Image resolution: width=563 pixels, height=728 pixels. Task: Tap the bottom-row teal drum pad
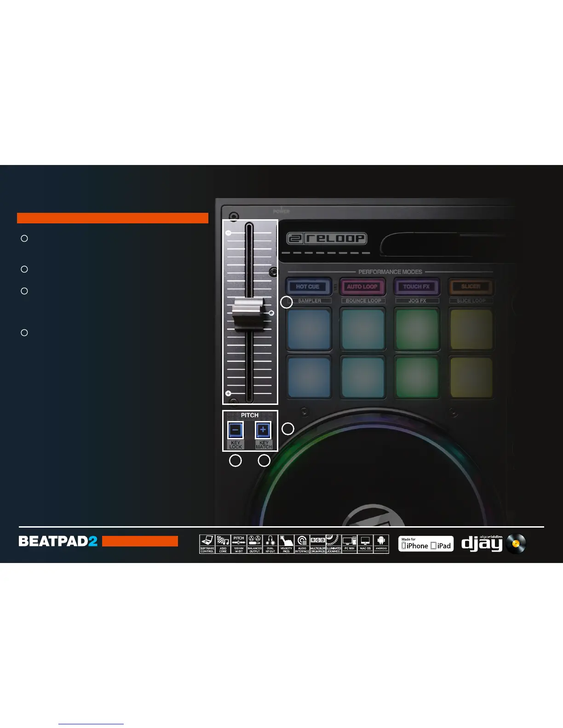pyautogui.click(x=363, y=377)
